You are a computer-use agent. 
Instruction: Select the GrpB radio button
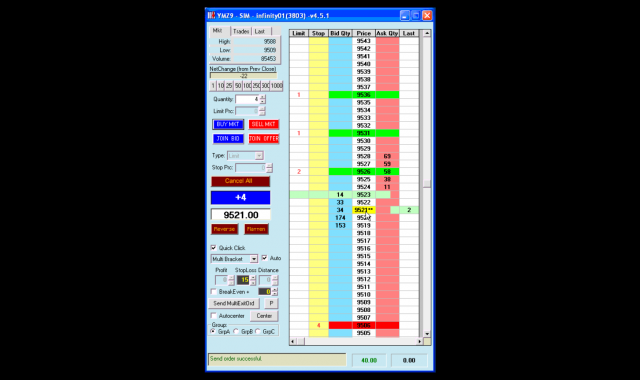[x=236, y=331]
